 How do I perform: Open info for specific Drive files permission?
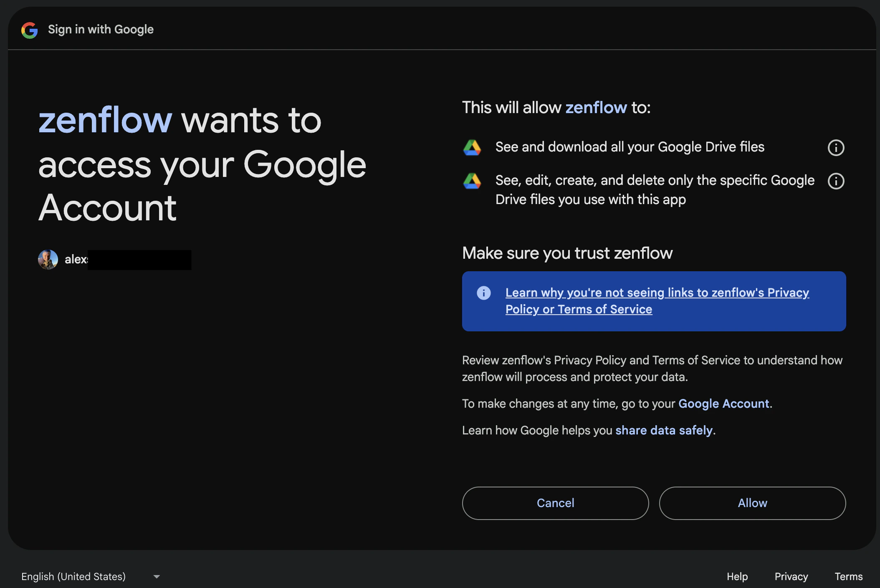pyautogui.click(x=836, y=181)
